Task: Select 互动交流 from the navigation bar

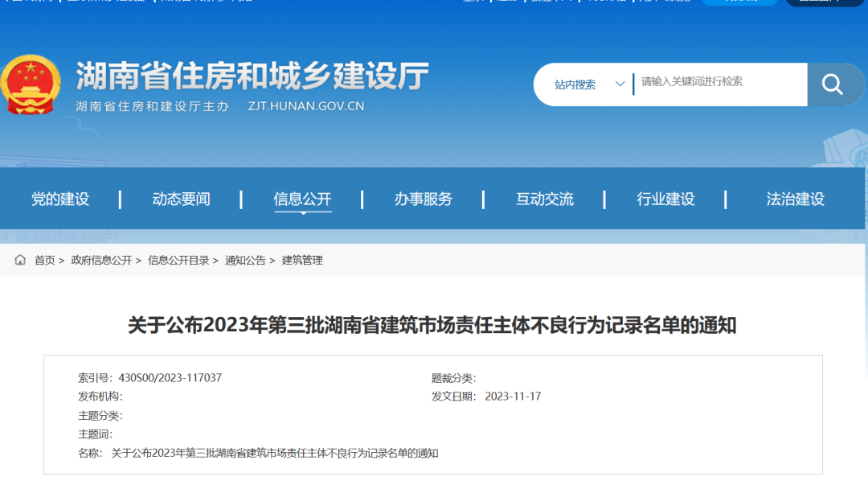Action: point(545,199)
